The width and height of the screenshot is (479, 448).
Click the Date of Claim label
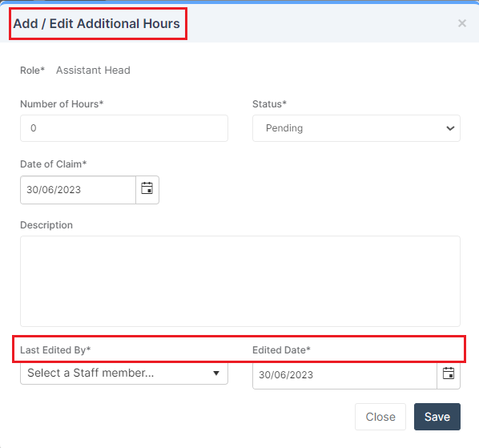(54, 164)
